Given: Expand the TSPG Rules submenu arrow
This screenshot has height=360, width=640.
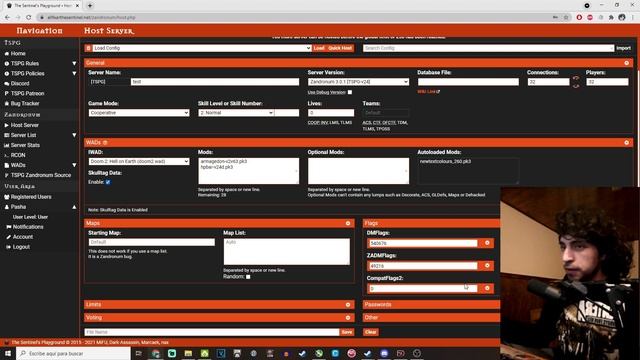Looking at the screenshot, I should coord(74,64).
